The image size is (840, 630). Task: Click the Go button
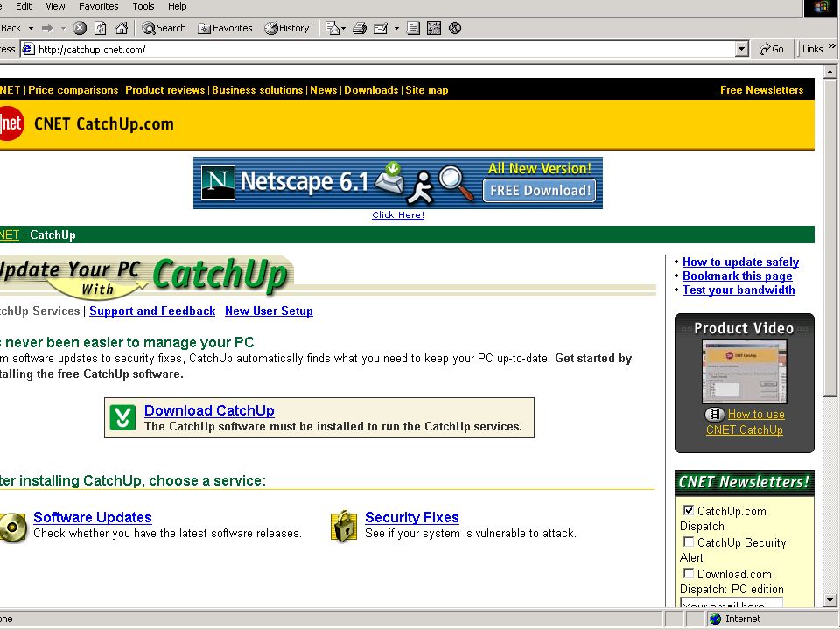[x=772, y=49]
